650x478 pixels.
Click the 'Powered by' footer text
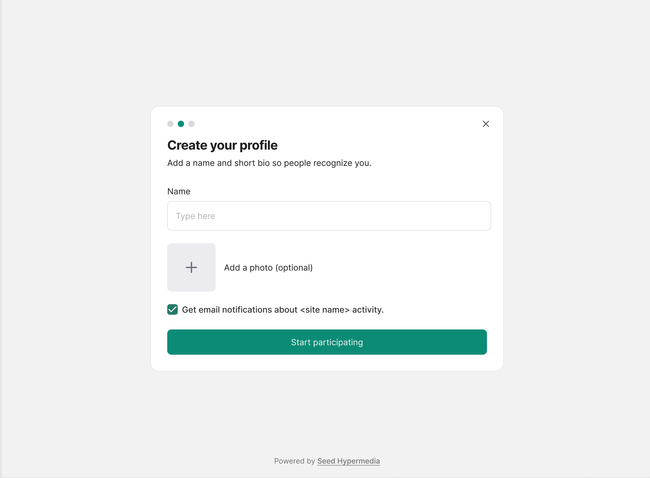point(295,461)
